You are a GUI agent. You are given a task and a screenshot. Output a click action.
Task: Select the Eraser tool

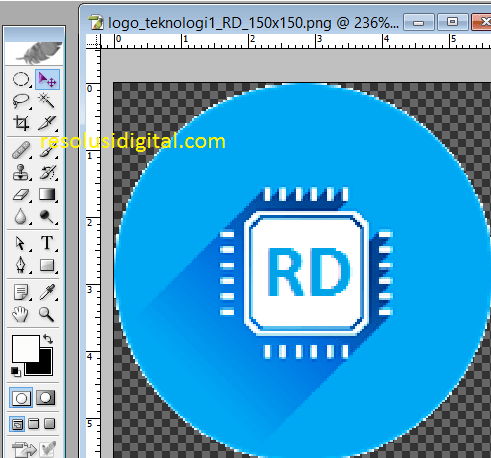(x=21, y=194)
